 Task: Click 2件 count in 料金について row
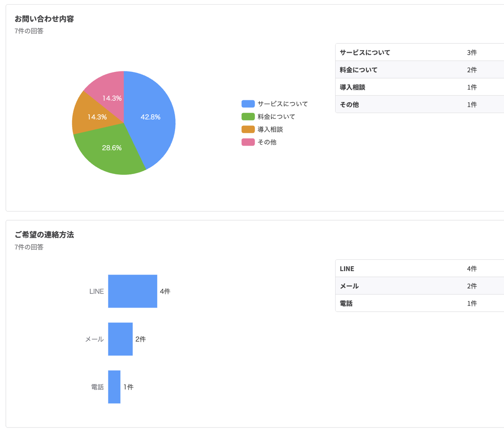click(472, 70)
